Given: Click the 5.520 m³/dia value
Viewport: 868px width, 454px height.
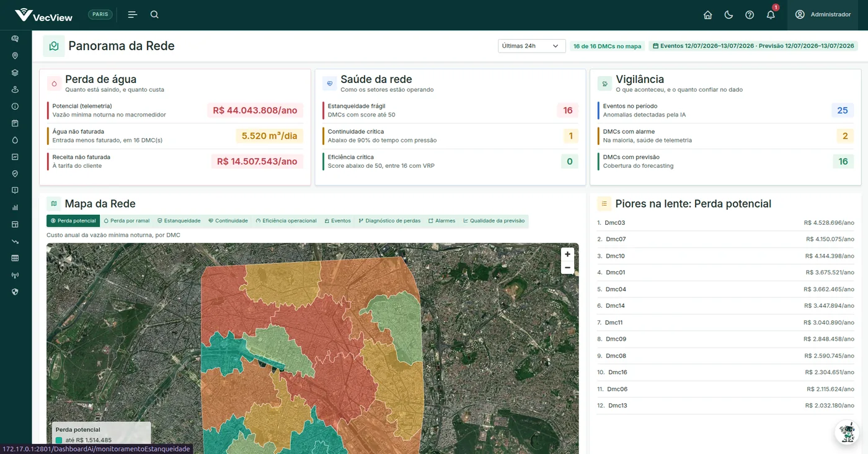Looking at the screenshot, I should coord(269,136).
